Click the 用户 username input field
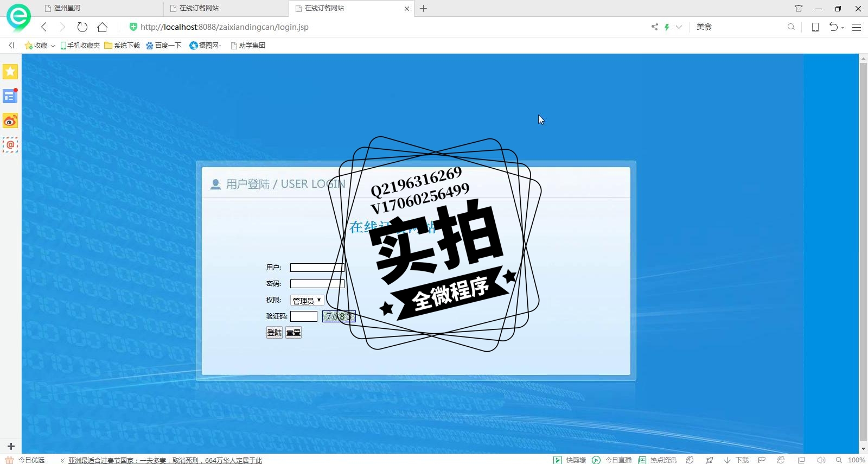 point(317,268)
